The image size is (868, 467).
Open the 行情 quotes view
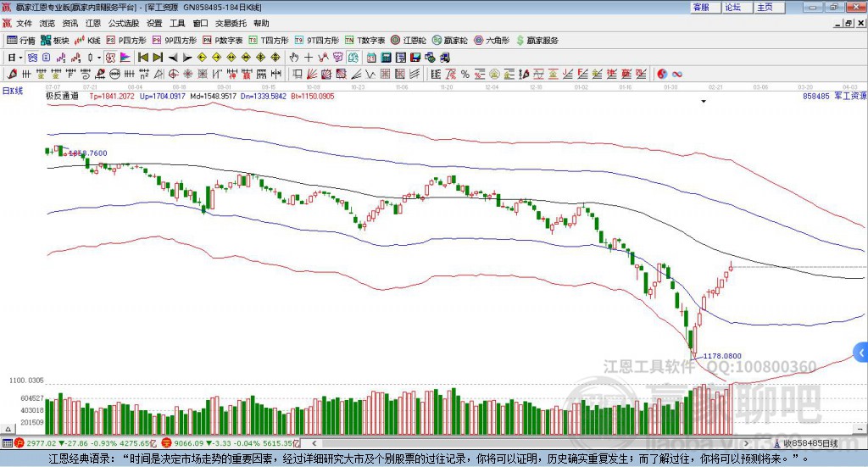[x=21, y=41]
